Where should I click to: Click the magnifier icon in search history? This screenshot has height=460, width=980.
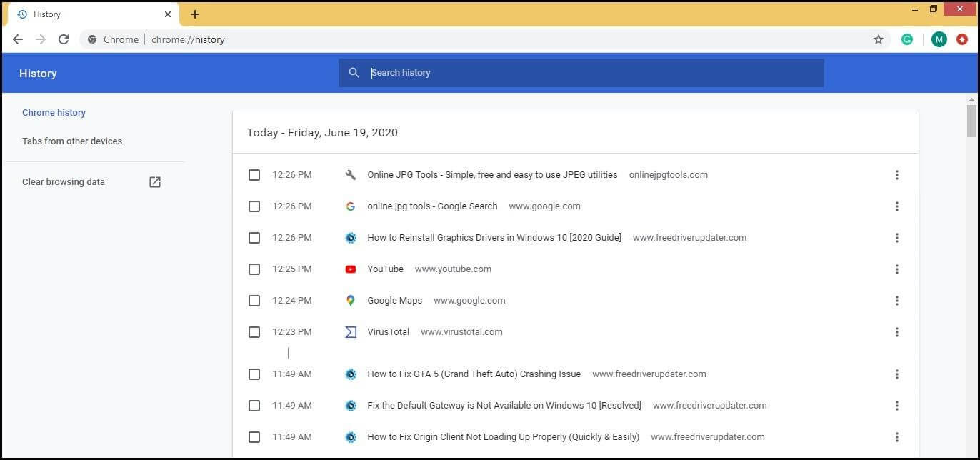[x=354, y=73]
